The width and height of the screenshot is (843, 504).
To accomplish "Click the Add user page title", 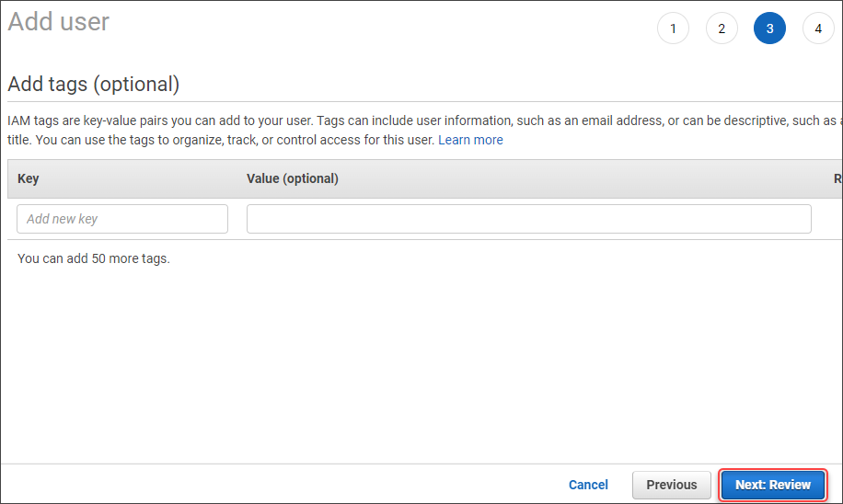I will pos(59,22).
